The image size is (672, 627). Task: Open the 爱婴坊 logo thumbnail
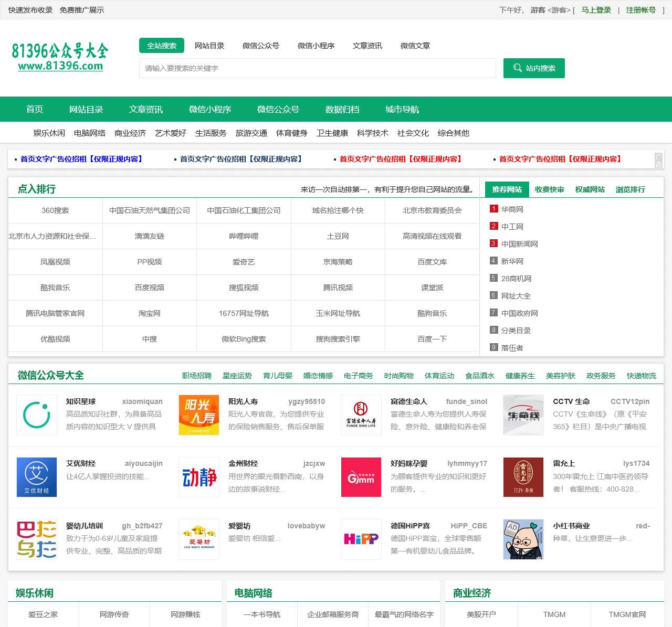[199, 539]
